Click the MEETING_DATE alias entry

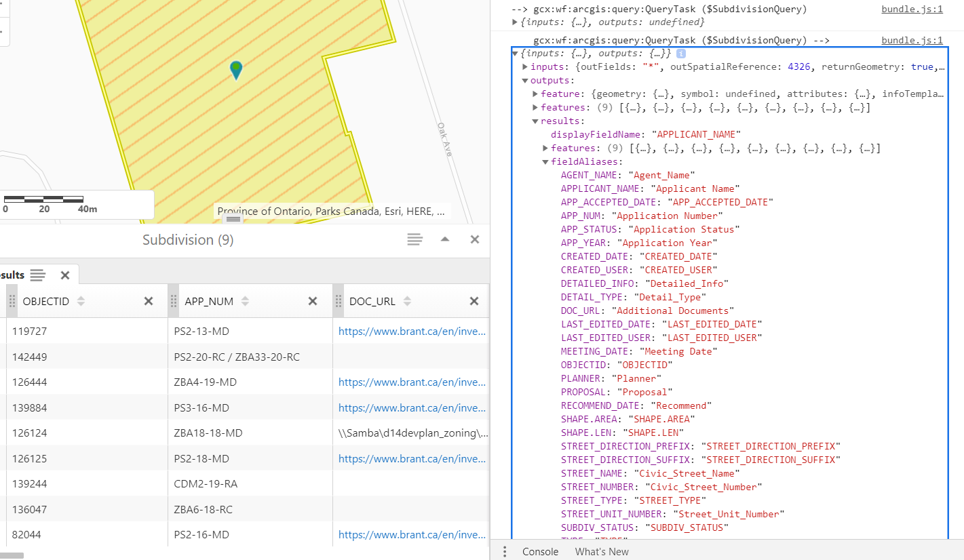640,351
